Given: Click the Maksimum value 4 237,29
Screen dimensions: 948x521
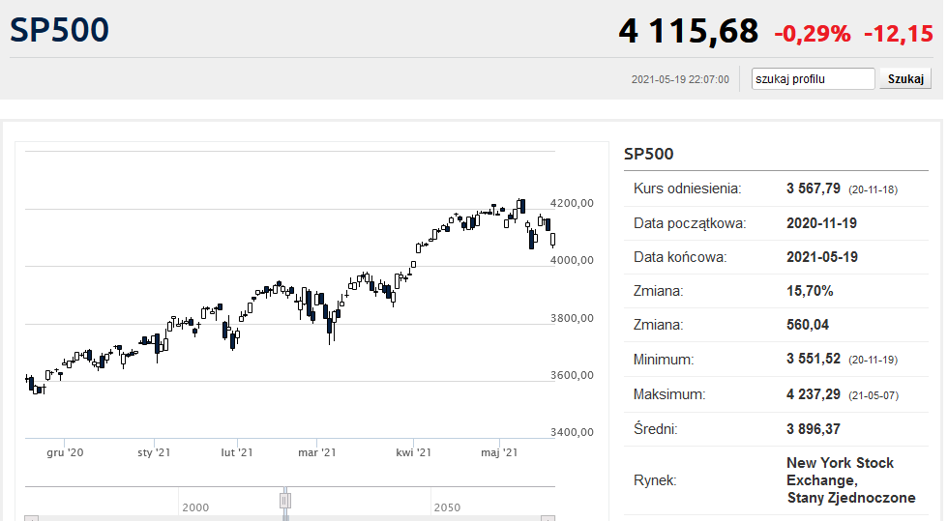Looking at the screenshot, I should (815, 395).
